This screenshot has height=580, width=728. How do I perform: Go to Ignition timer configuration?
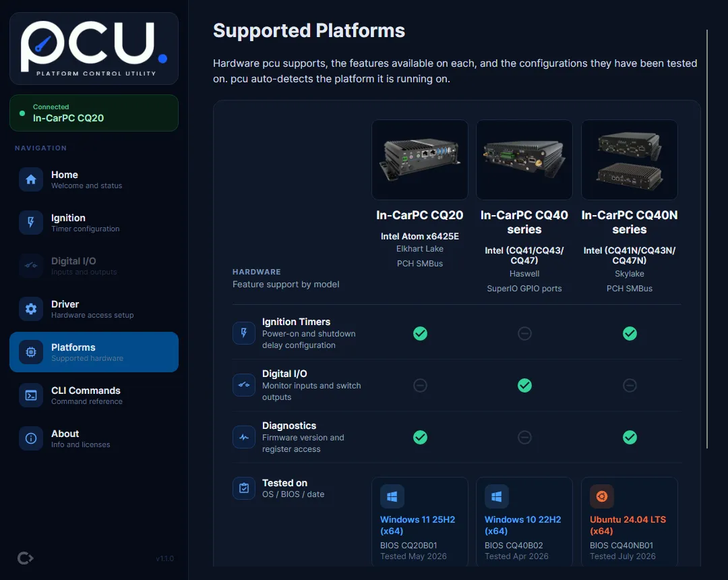click(x=94, y=223)
